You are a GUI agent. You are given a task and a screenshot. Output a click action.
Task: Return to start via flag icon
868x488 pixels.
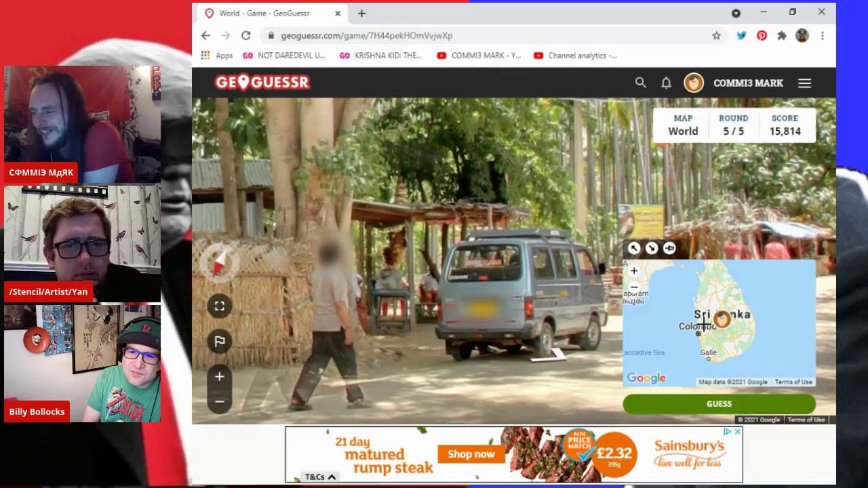click(x=220, y=342)
